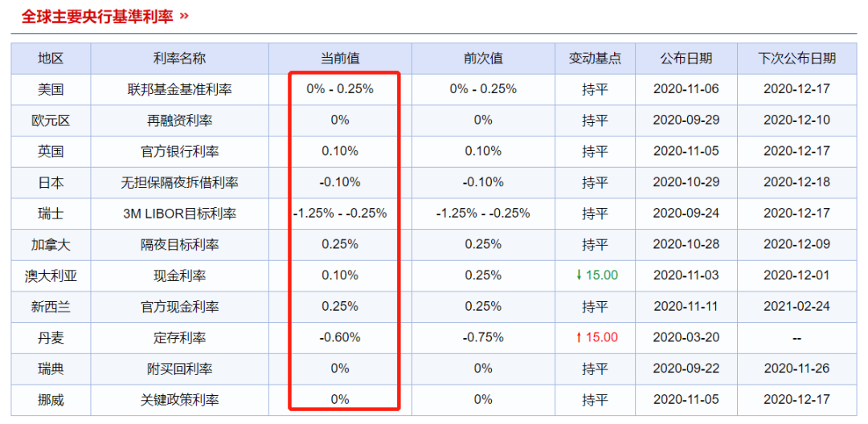Select the 无担保隔夜拆借利率 entry

[x=179, y=181]
